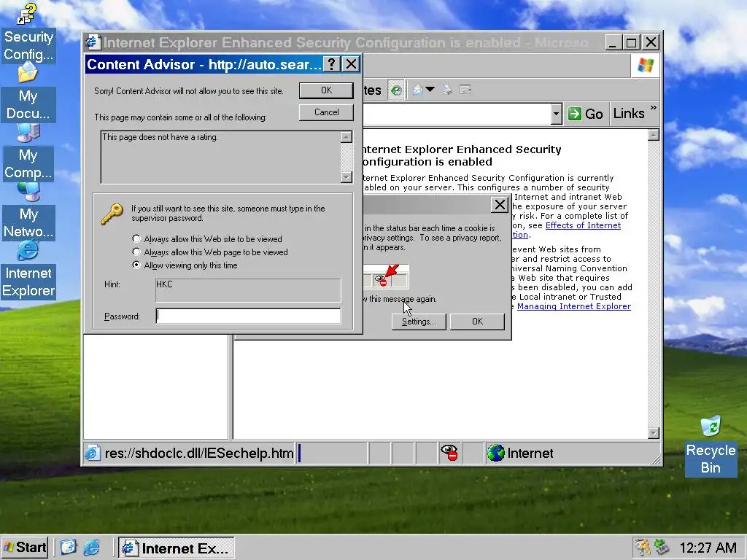
Task: Open the My Documents desktop icon
Action: tap(28, 93)
